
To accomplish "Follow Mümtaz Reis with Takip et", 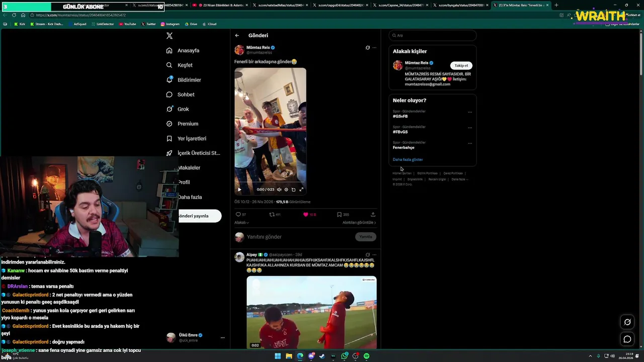I will tap(461, 65).
